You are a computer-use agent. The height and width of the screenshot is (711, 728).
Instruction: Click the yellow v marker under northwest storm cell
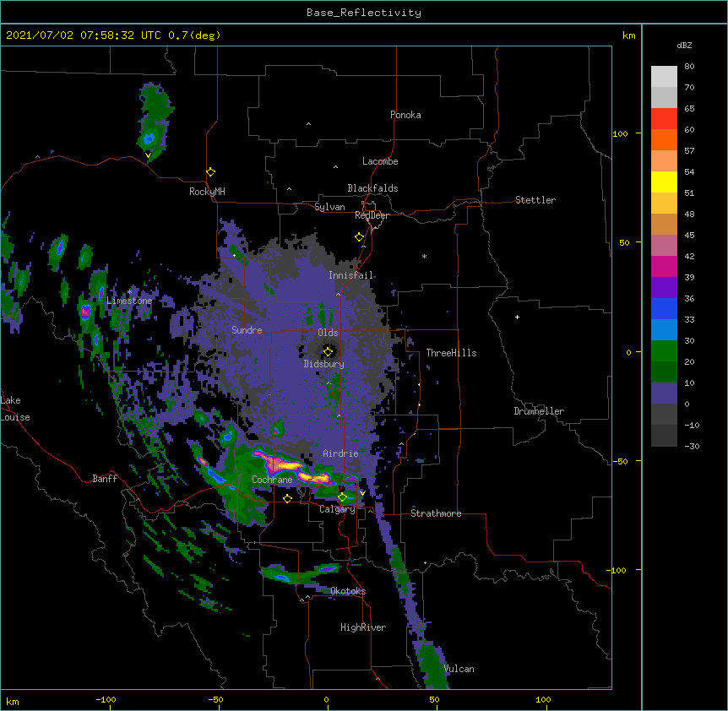148,155
